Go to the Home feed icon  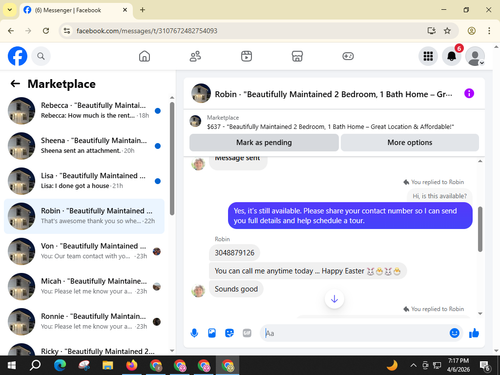pyautogui.click(x=144, y=56)
